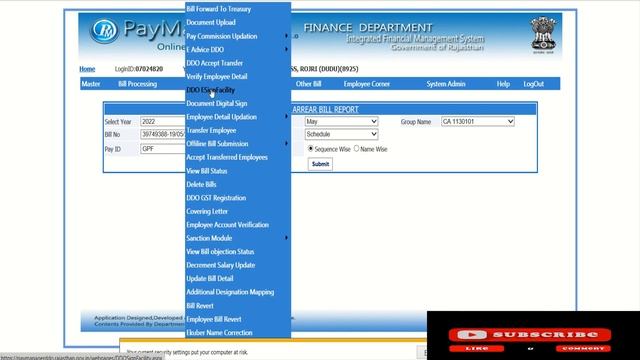The height and width of the screenshot is (360, 640).
Task: Click the LoginID 07024820 text
Action: (139, 69)
